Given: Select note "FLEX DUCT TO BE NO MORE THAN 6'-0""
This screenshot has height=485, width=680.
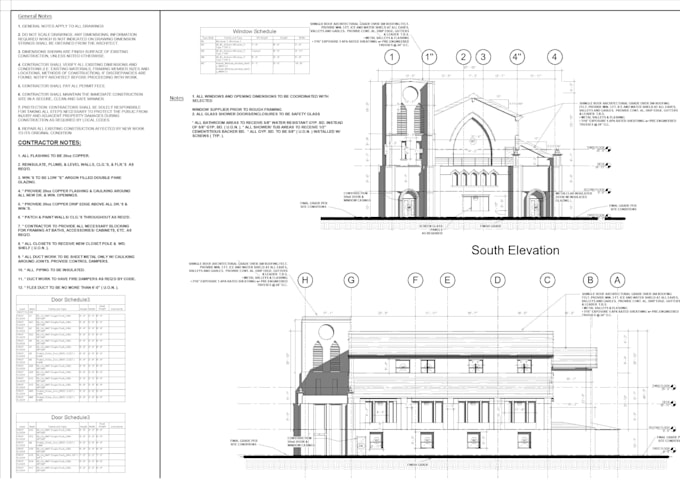Looking at the screenshot, I should click(68, 288).
